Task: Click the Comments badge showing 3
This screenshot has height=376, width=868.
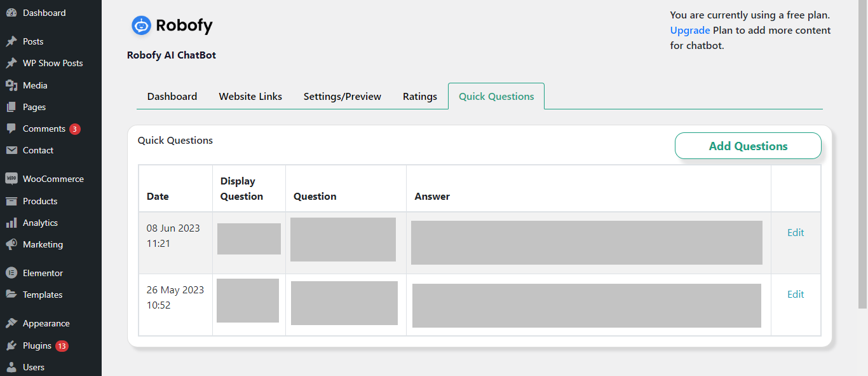Action: click(75, 129)
